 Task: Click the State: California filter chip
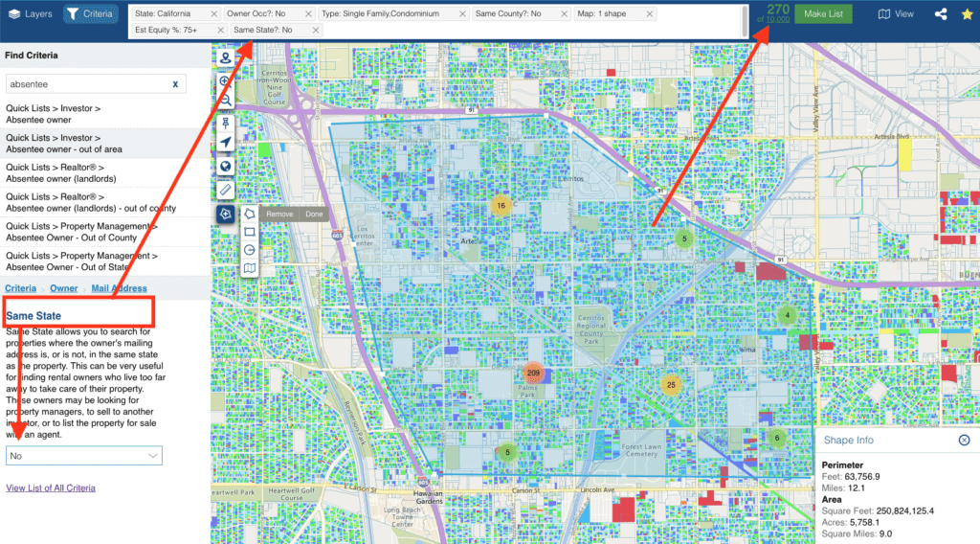point(176,13)
